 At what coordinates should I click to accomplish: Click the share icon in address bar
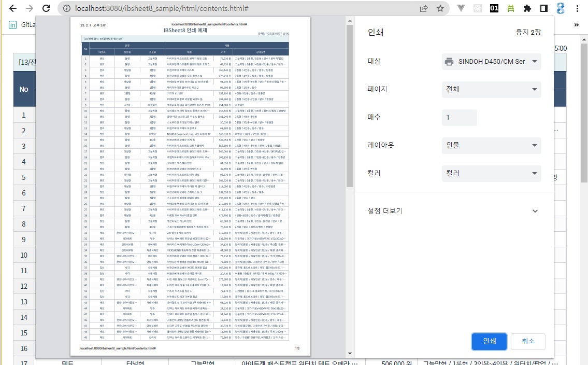click(423, 8)
